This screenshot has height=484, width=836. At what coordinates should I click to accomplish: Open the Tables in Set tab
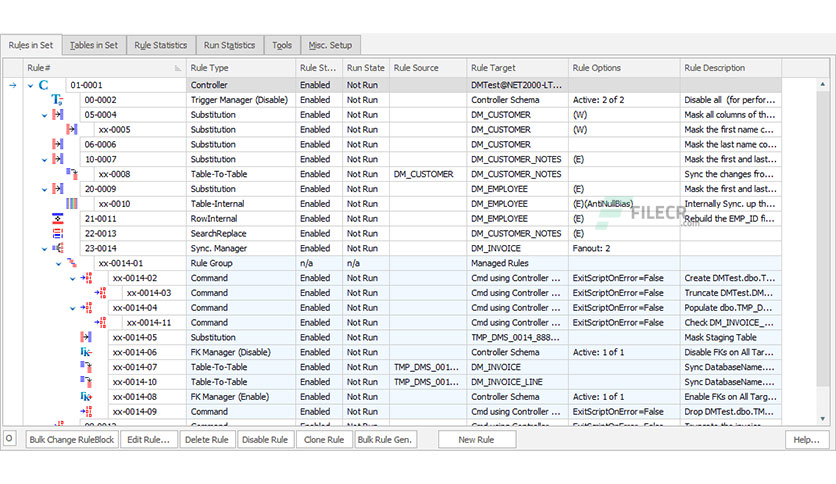click(94, 45)
